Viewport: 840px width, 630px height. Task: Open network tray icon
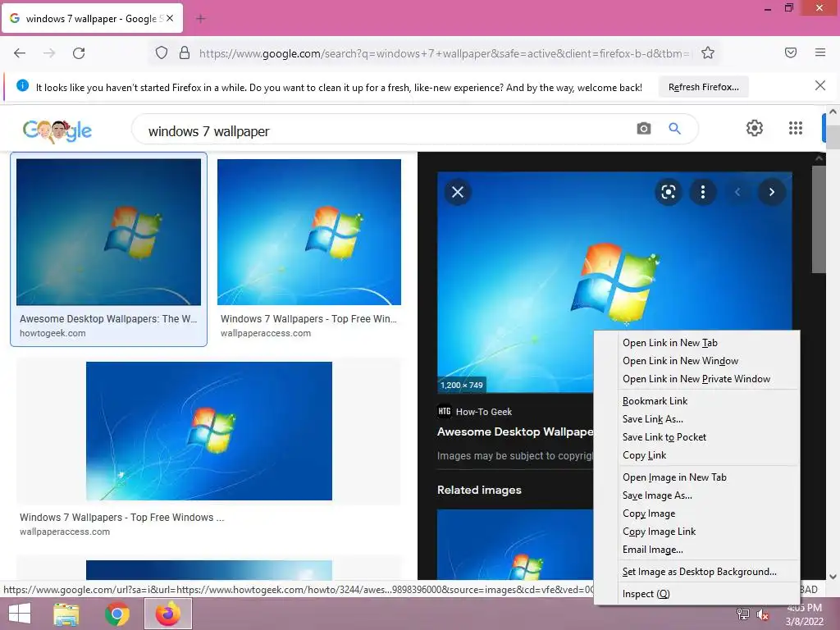tap(743, 614)
